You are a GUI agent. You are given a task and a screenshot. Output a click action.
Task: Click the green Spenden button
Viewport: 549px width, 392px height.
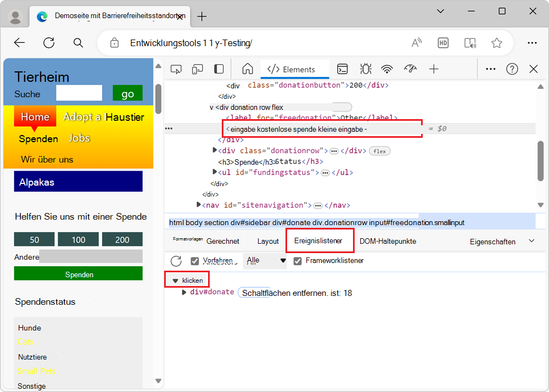(x=78, y=274)
